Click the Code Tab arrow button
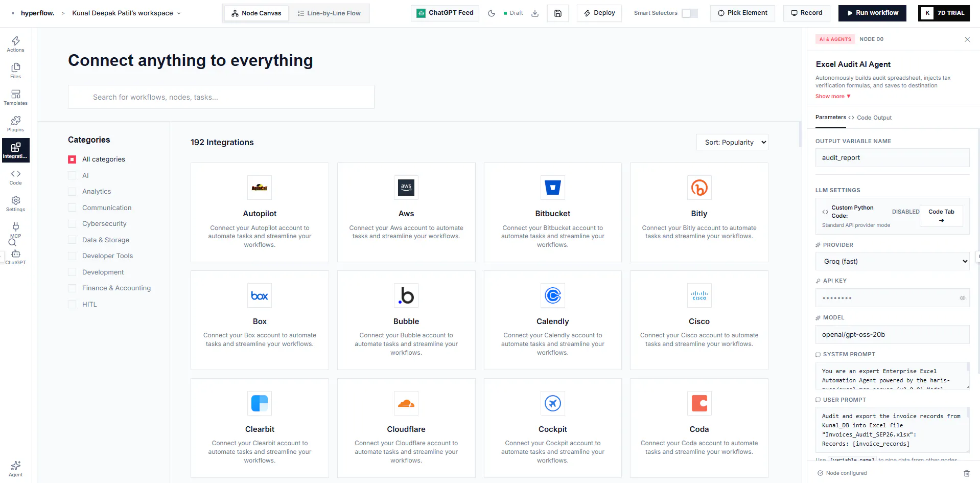The height and width of the screenshot is (483, 980). tap(941, 216)
